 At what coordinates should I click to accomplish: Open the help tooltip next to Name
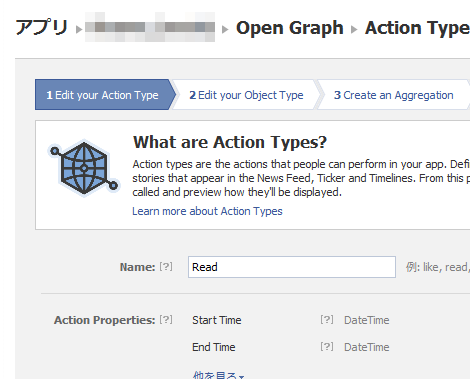(166, 266)
